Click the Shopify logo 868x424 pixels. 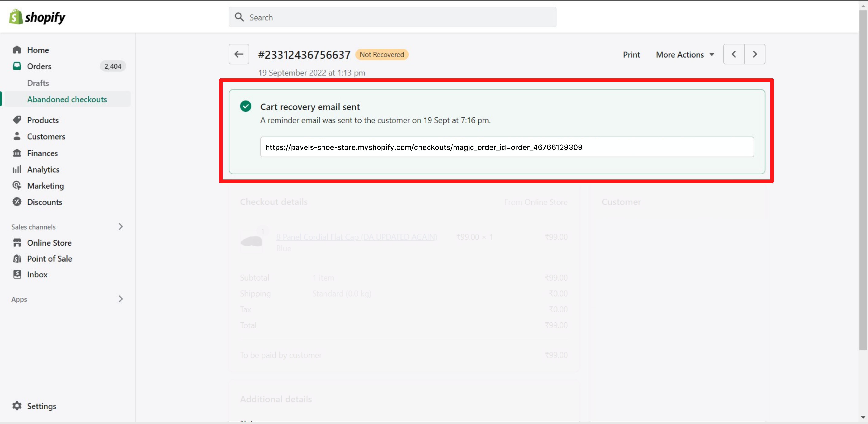pos(37,17)
